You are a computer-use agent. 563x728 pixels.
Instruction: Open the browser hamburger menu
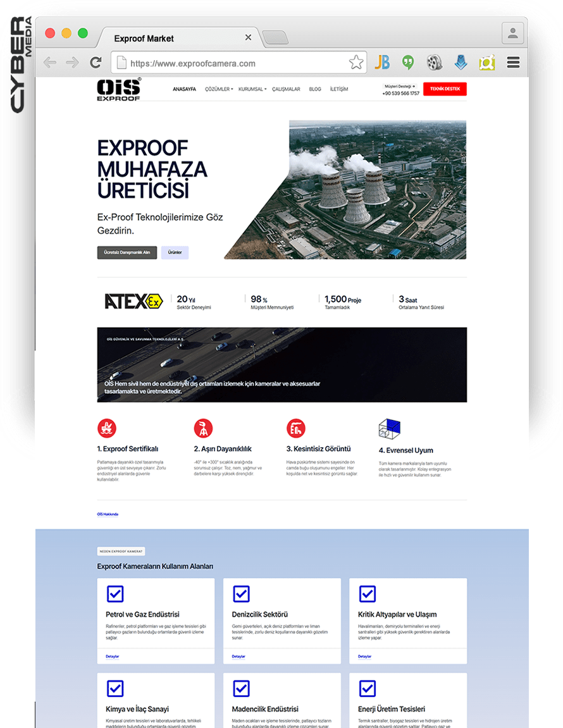[x=513, y=62]
